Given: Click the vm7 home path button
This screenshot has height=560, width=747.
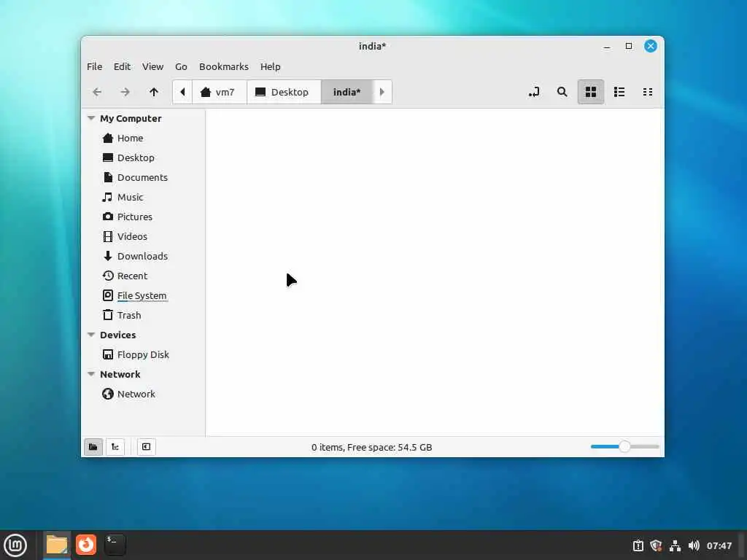Looking at the screenshot, I should (219, 92).
